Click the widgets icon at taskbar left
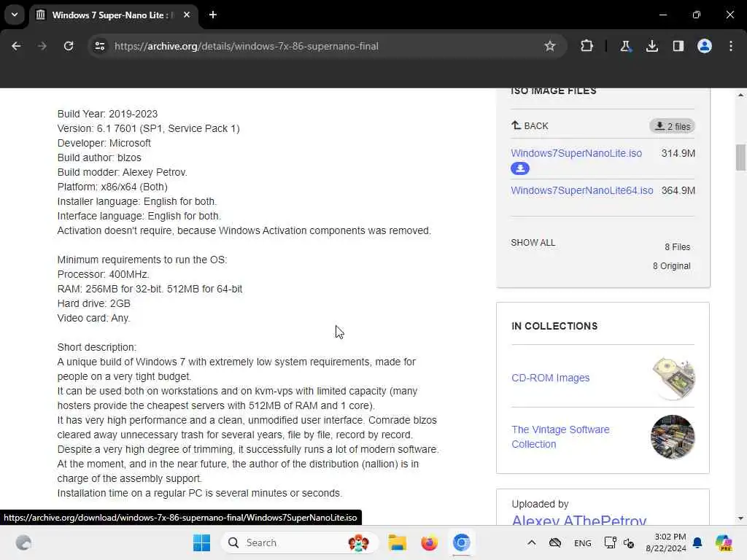Screen dimensions: 747x560 23,542
